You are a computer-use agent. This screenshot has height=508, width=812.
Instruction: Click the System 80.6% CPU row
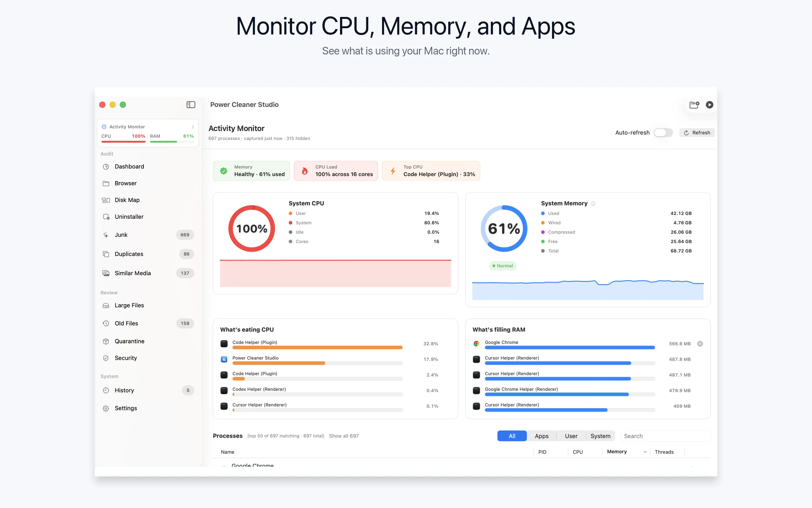point(364,223)
